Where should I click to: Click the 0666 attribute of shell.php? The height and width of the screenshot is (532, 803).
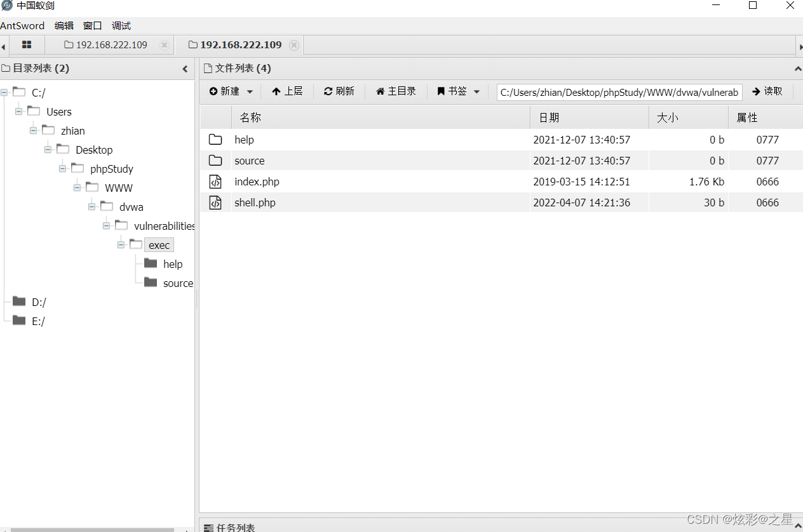(767, 203)
